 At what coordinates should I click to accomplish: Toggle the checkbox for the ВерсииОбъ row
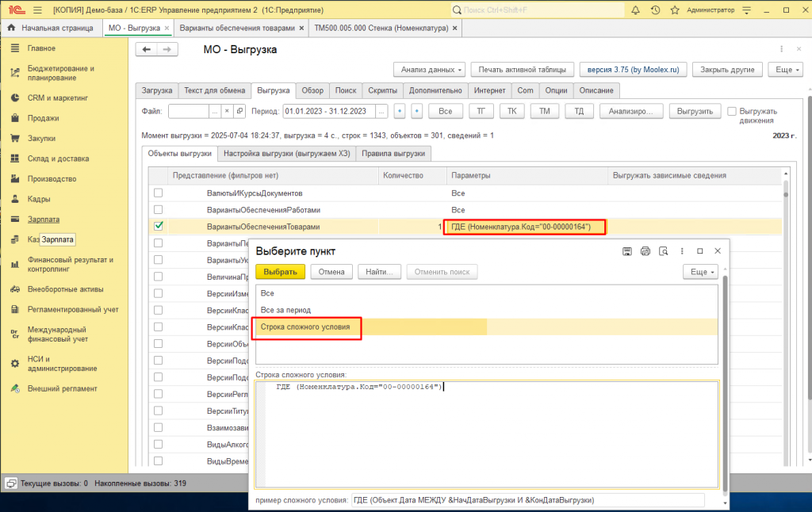coord(159,344)
